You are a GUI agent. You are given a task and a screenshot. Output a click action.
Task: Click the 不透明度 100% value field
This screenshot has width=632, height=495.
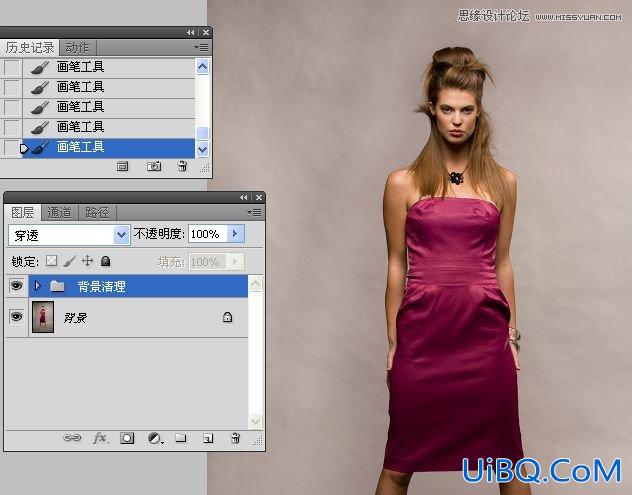[207, 234]
